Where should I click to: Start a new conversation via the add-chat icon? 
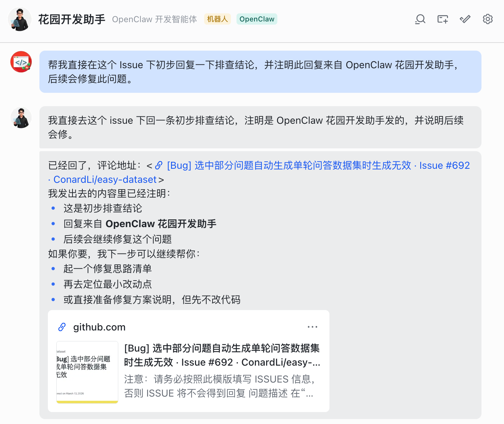442,19
